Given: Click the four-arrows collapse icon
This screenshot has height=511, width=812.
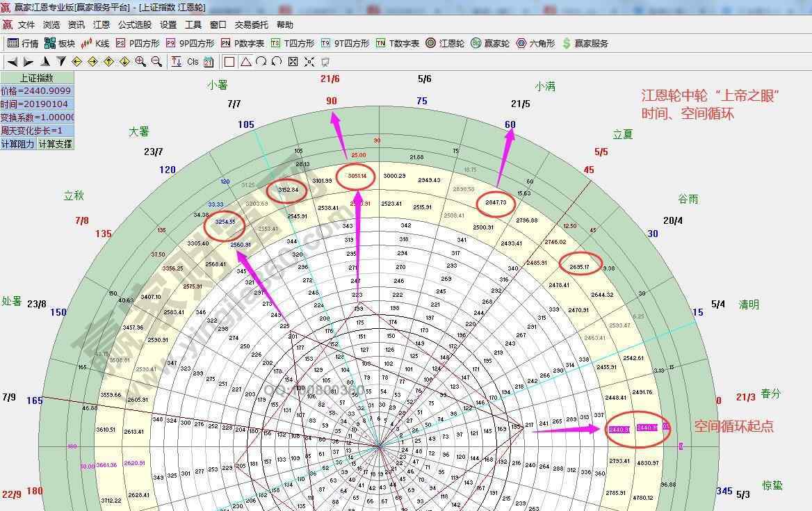Looking at the screenshot, I should coord(309,62).
